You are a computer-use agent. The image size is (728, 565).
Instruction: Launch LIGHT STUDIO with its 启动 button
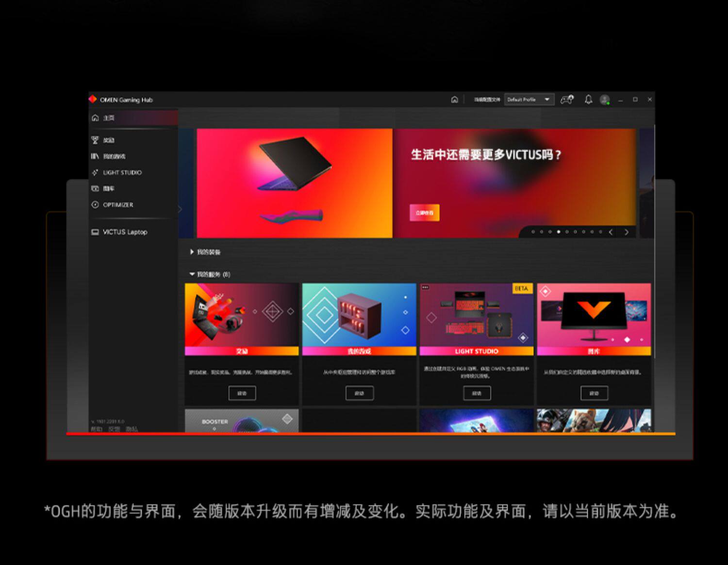(x=477, y=393)
